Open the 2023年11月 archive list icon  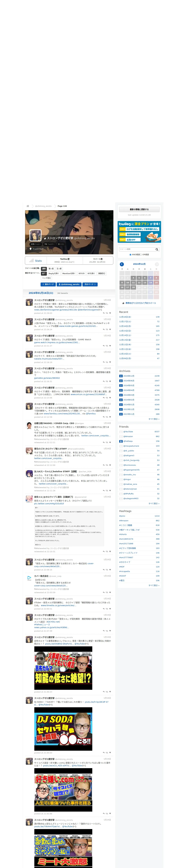click(x=121, y=414)
